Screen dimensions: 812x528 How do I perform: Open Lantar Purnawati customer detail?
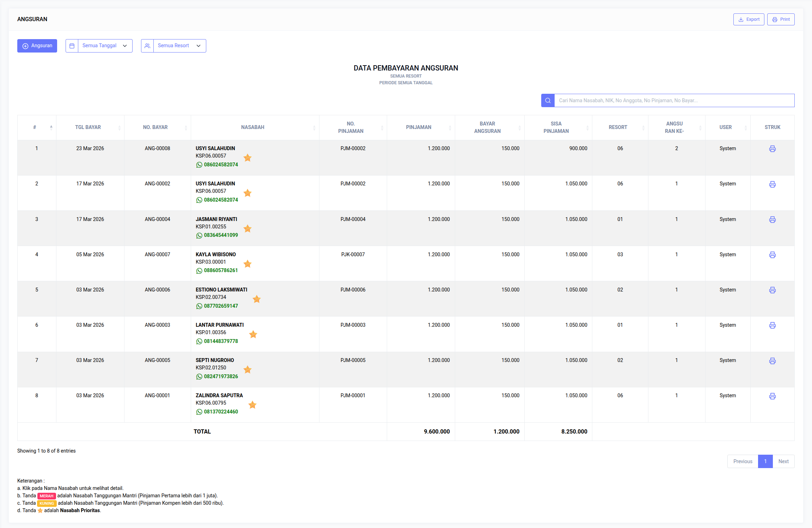[x=220, y=325]
